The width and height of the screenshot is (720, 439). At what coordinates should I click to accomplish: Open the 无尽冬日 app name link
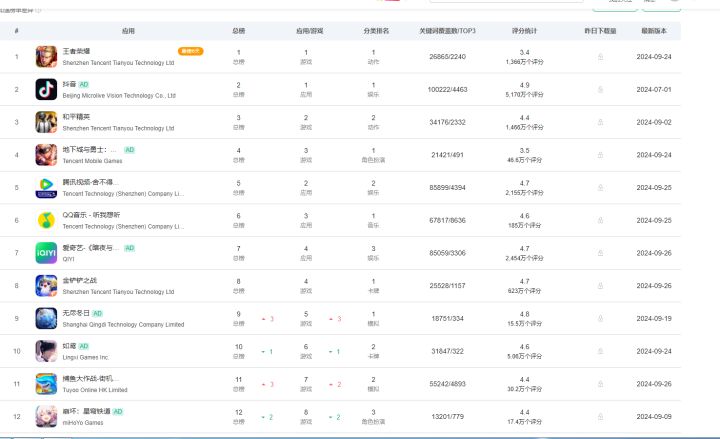point(76,313)
